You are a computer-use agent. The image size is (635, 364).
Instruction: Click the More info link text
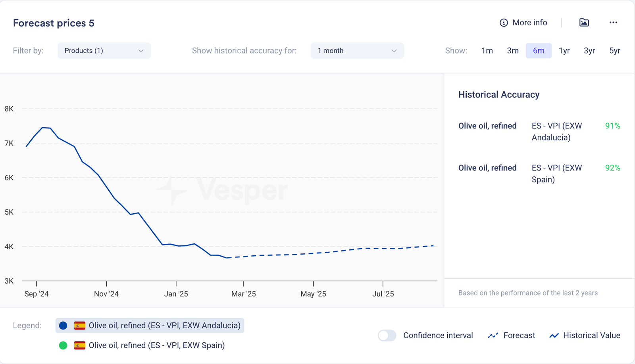530,23
